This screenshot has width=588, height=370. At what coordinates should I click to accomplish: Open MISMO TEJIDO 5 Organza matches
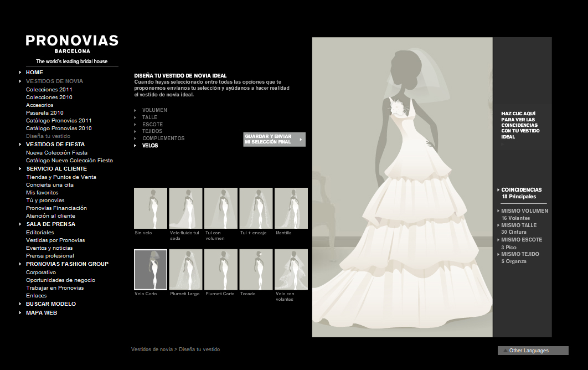[x=520, y=258]
